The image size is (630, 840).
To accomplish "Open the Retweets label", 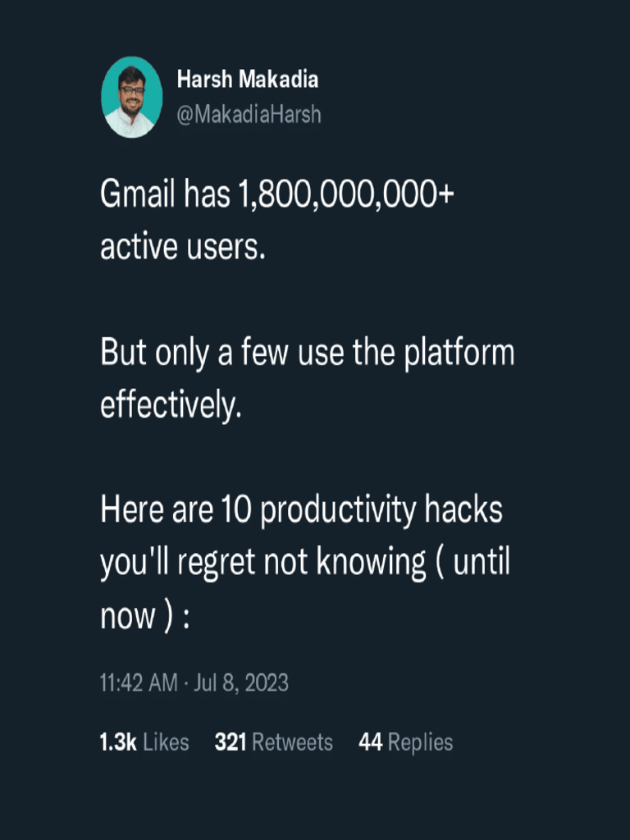I will (292, 742).
